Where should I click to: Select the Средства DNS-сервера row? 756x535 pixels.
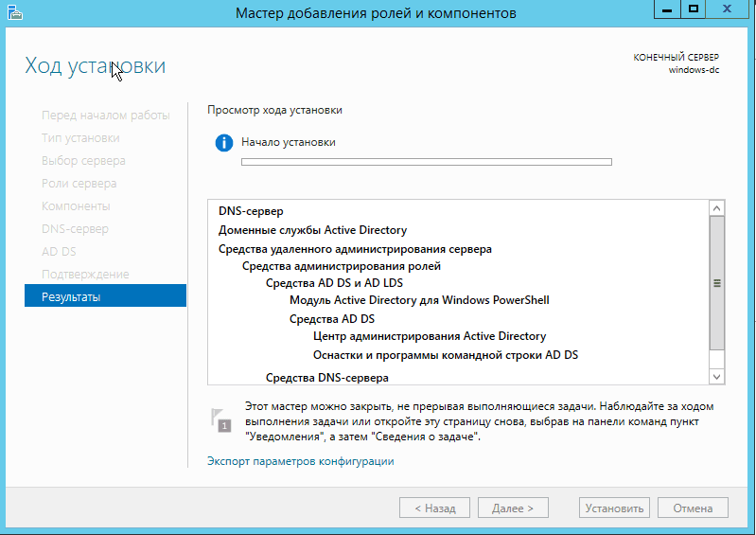326,377
